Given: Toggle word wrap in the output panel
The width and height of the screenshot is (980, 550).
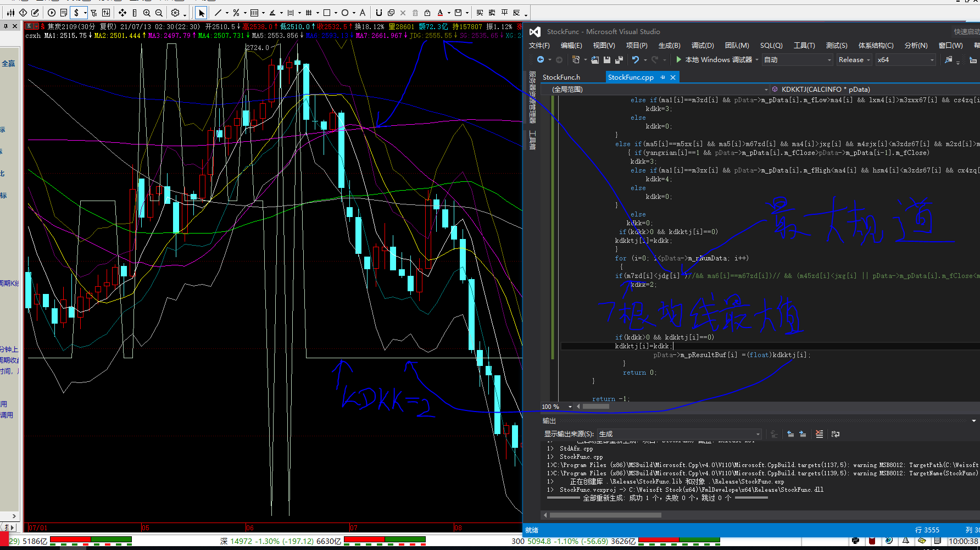Looking at the screenshot, I should pyautogui.click(x=836, y=434).
